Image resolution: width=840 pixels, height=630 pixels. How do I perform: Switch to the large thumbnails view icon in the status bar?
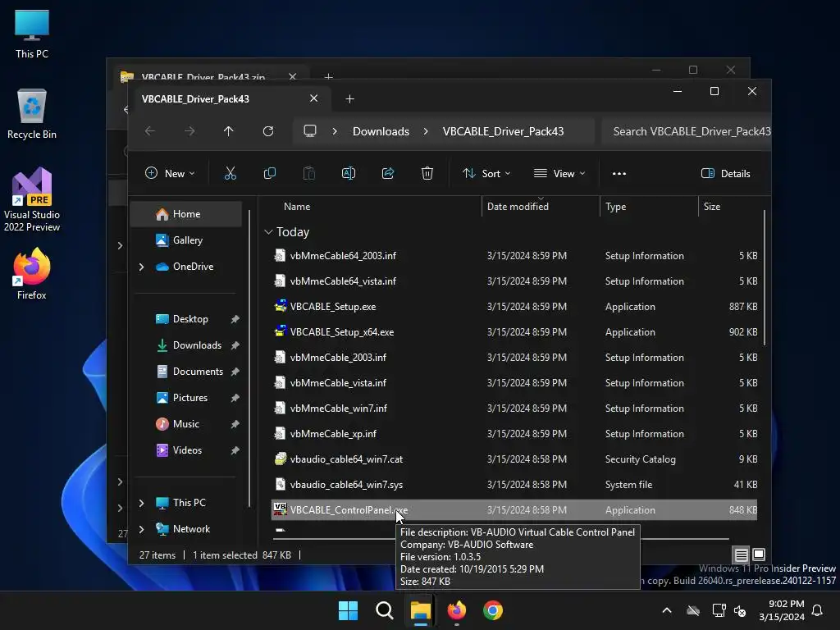759,555
